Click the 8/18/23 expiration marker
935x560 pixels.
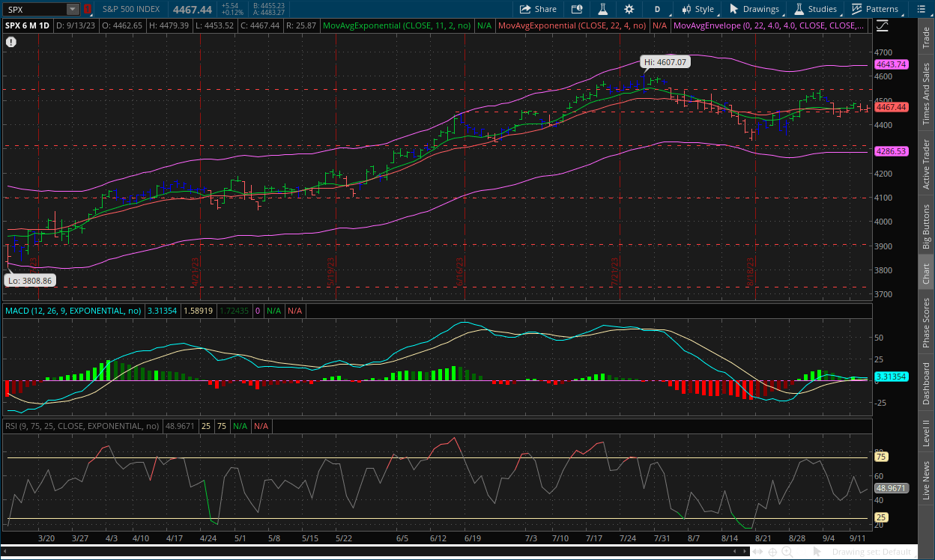click(x=750, y=273)
